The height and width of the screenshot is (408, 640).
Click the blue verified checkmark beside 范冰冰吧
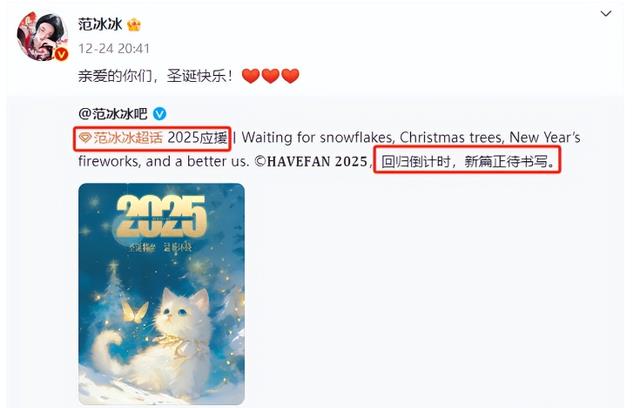(160, 114)
